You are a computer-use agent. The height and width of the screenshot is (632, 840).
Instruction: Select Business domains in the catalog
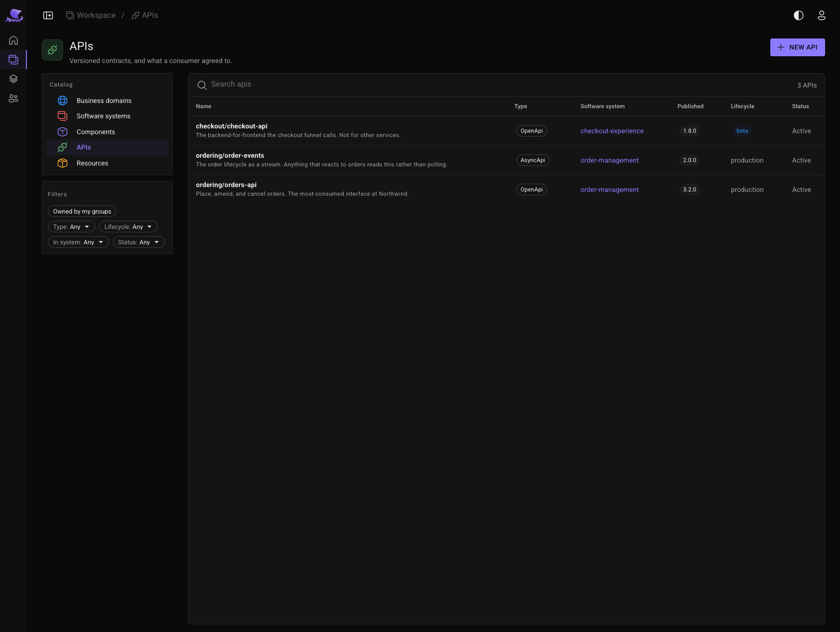107,101
